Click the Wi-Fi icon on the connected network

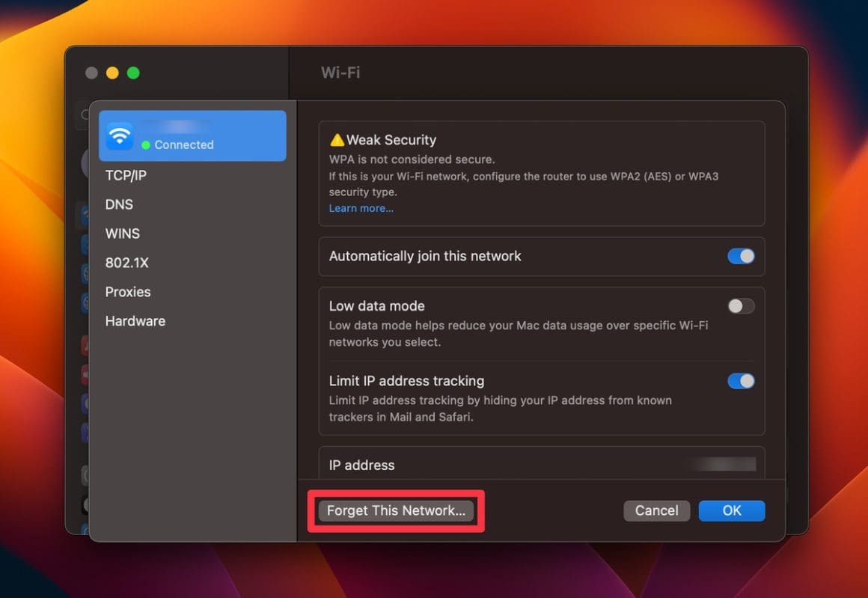point(119,135)
